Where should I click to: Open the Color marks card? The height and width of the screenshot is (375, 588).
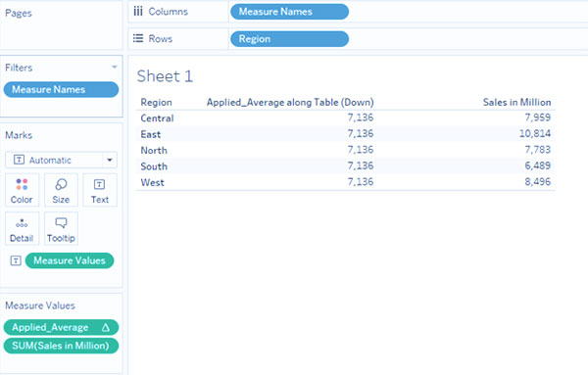point(22,190)
